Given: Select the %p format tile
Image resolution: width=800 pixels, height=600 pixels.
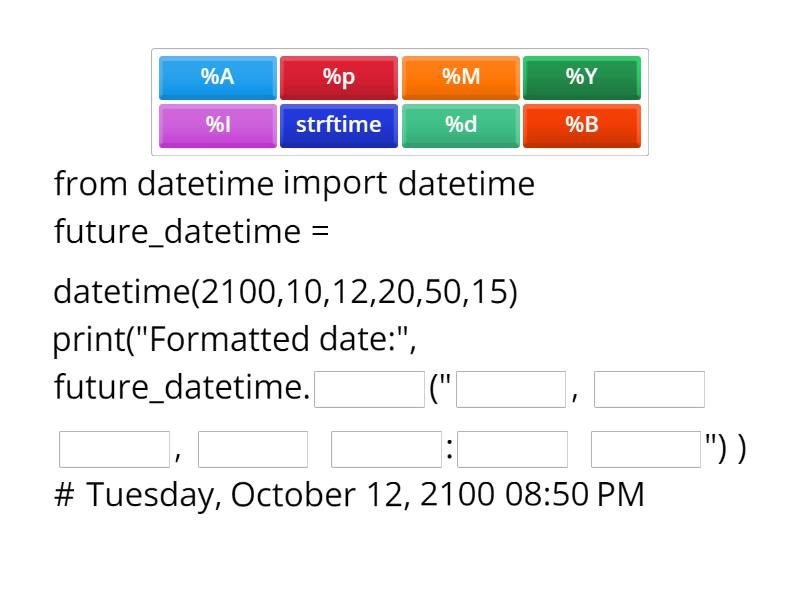Looking at the screenshot, I should [339, 77].
